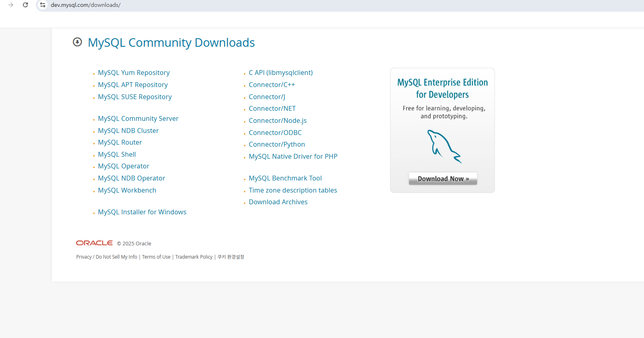Open MySQL NDB Cluster link
644x338 pixels.
click(128, 131)
